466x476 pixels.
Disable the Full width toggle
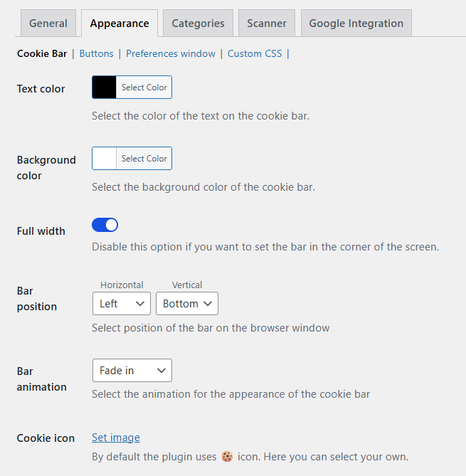[105, 225]
